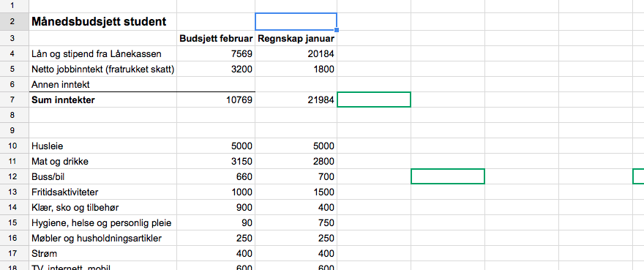Select cell with value 1800
The image size is (644, 270).
pyautogui.click(x=296, y=69)
